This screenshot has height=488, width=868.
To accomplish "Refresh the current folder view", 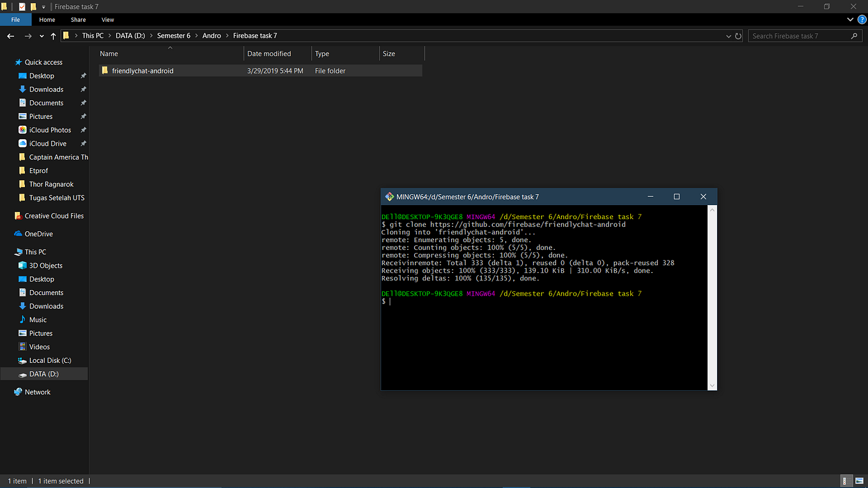I will tap(740, 36).
